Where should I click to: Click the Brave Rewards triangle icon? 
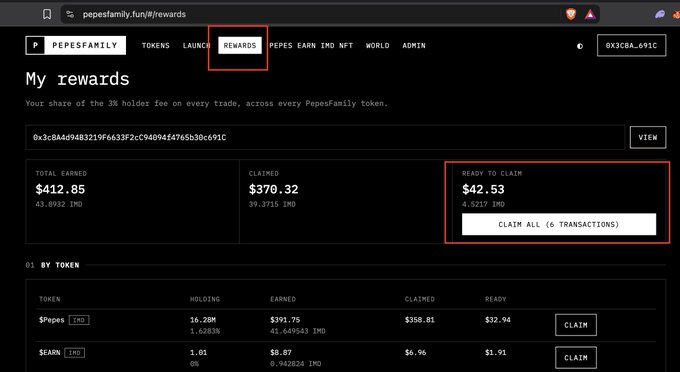coord(590,14)
